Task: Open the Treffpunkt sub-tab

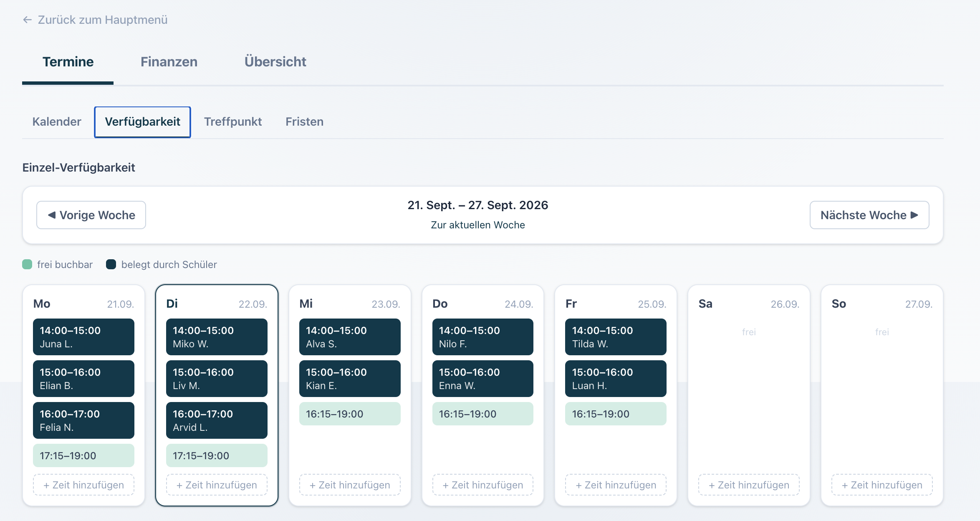Action: (x=233, y=122)
